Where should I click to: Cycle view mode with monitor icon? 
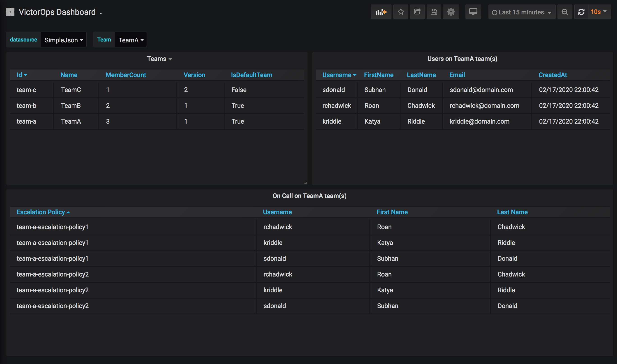(x=473, y=12)
